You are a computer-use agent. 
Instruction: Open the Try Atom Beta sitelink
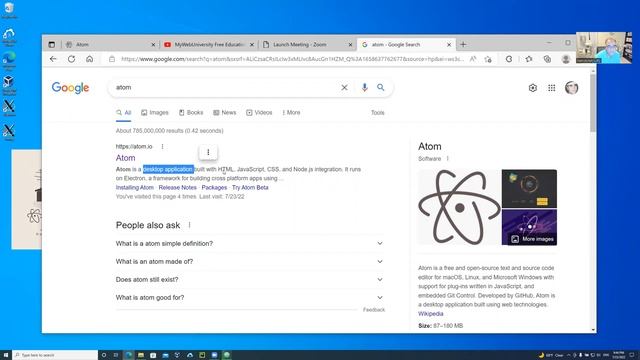click(x=250, y=188)
